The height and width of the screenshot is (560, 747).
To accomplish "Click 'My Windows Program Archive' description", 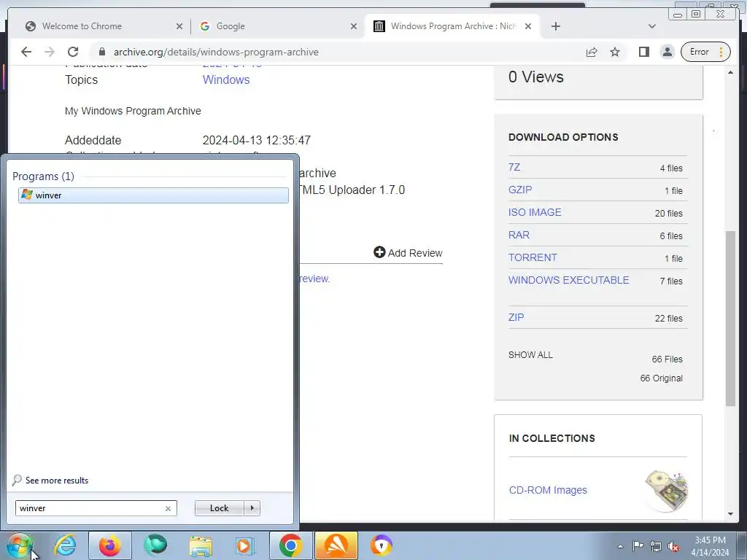I will point(133,111).
